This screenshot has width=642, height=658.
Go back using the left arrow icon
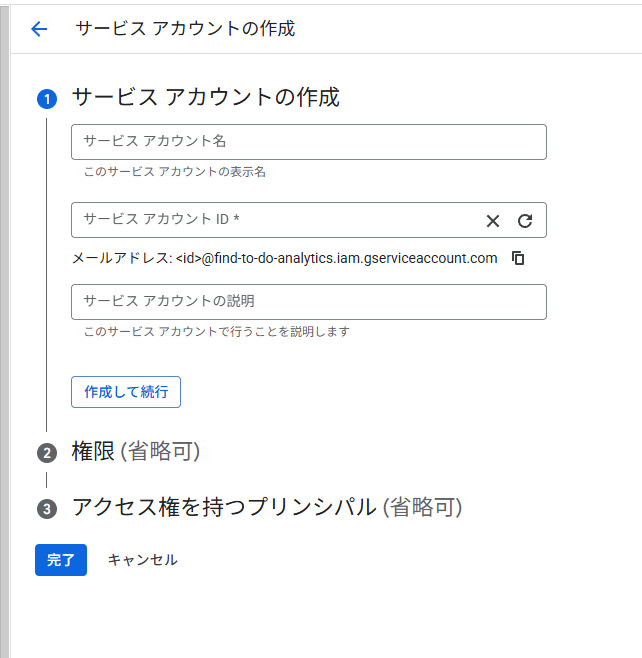[x=39, y=29]
